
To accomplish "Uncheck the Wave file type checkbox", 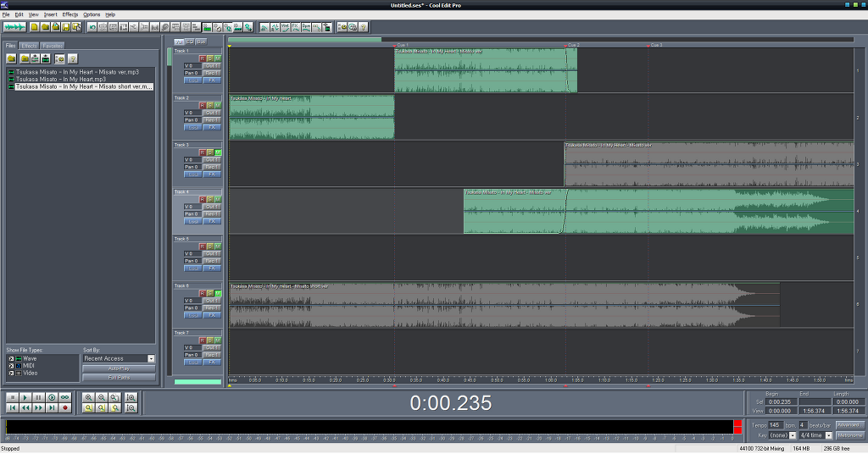I will coord(12,358).
